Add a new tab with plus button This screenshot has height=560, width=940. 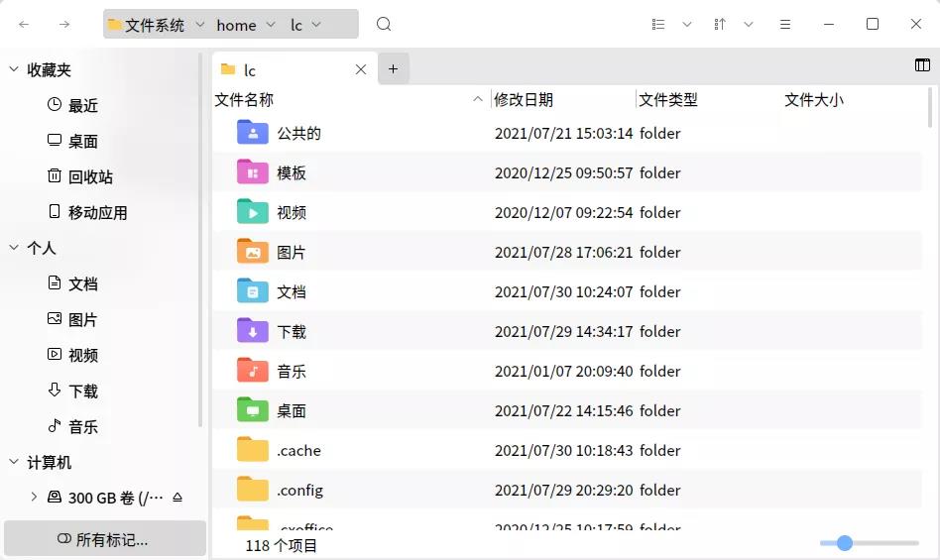(x=394, y=68)
